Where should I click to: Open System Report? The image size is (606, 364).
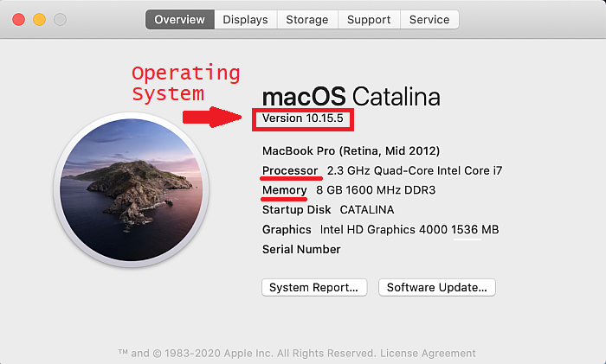click(314, 287)
